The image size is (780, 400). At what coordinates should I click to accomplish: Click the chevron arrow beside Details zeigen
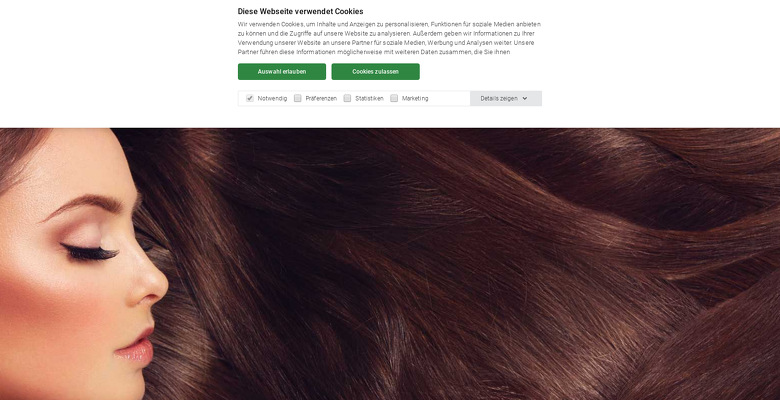(525, 99)
